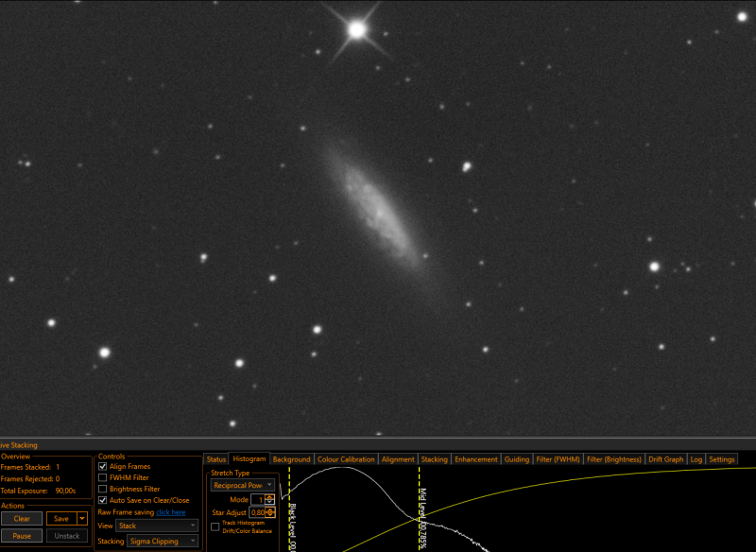Viewport: 756px width, 552px height.
Task: Click the Unstack button
Action: (67, 536)
